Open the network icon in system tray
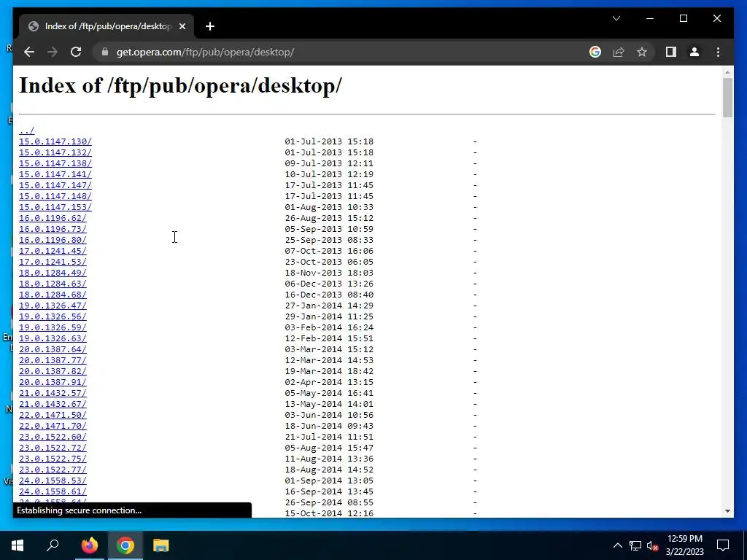The image size is (747, 560). [x=635, y=545]
